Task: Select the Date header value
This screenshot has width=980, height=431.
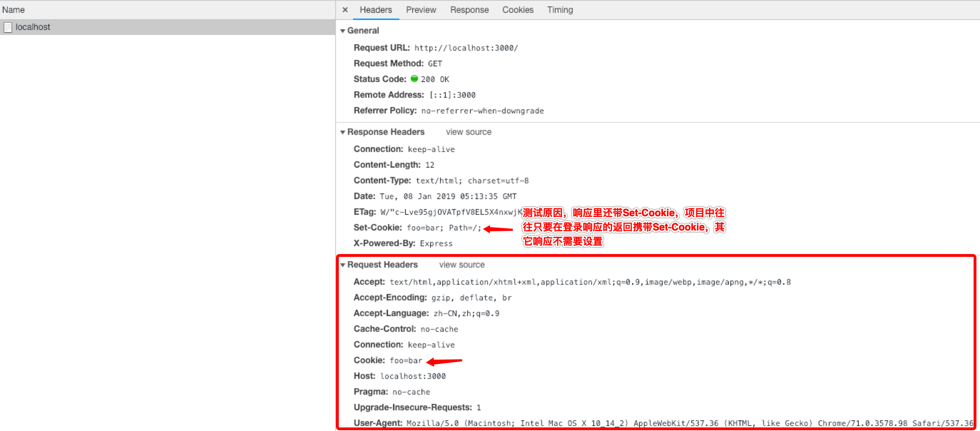Action: (x=448, y=197)
